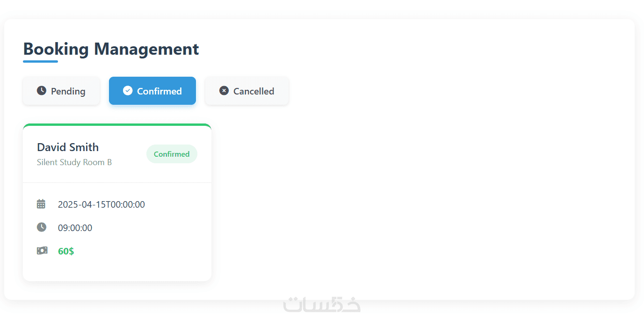Click the time value 09:00:00
The width and height of the screenshot is (644, 319).
coord(75,228)
